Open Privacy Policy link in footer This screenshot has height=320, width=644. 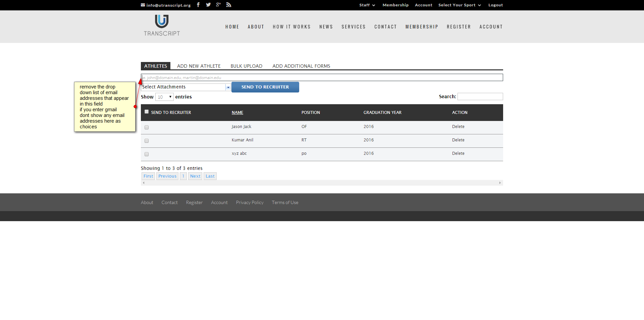[250, 202]
